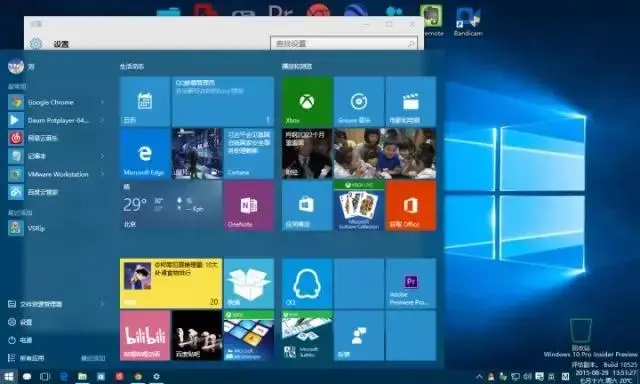This screenshot has height=384, width=640.
Task: Open the open-box app tile
Action: pyautogui.click(x=249, y=283)
